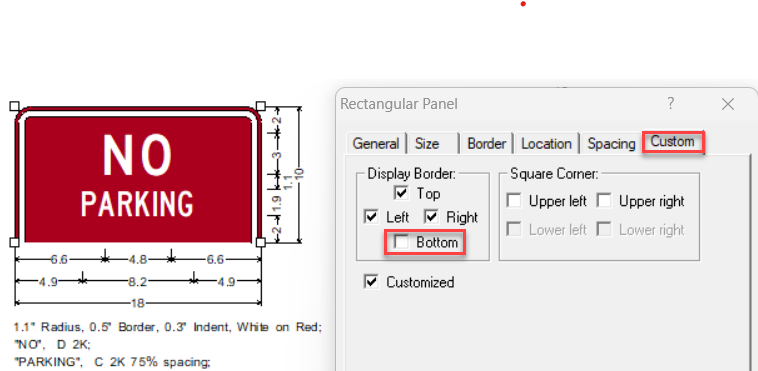Viewport: 758px width, 371px height.
Task: Click the '"NO", D 2K;' specification line
Action: [x=52, y=345]
